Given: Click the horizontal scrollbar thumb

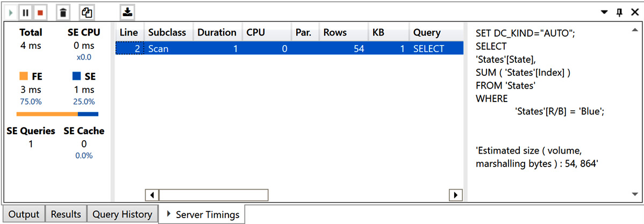Looking at the screenshot, I should pos(213,194).
